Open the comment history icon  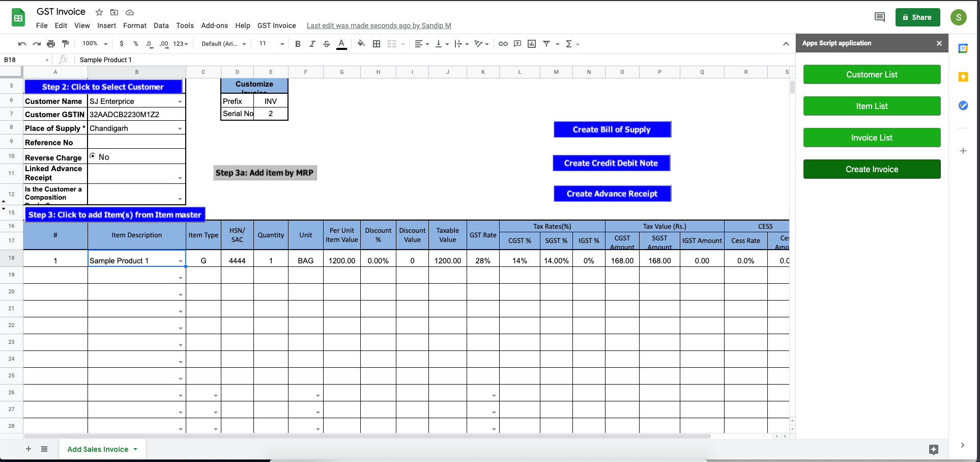click(879, 17)
